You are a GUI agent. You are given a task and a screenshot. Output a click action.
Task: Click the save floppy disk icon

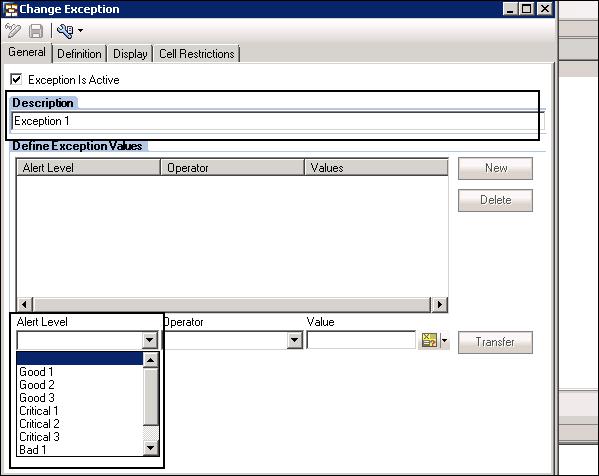tap(36, 31)
